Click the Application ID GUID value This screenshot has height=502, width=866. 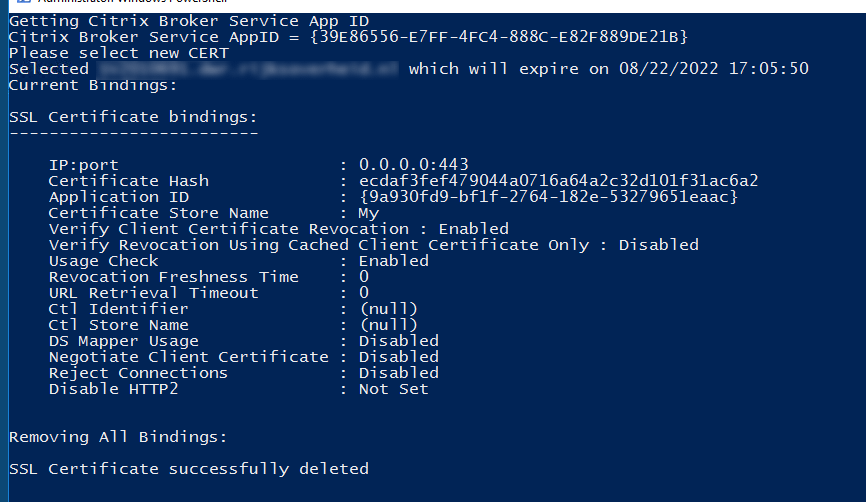pyautogui.click(x=548, y=197)
